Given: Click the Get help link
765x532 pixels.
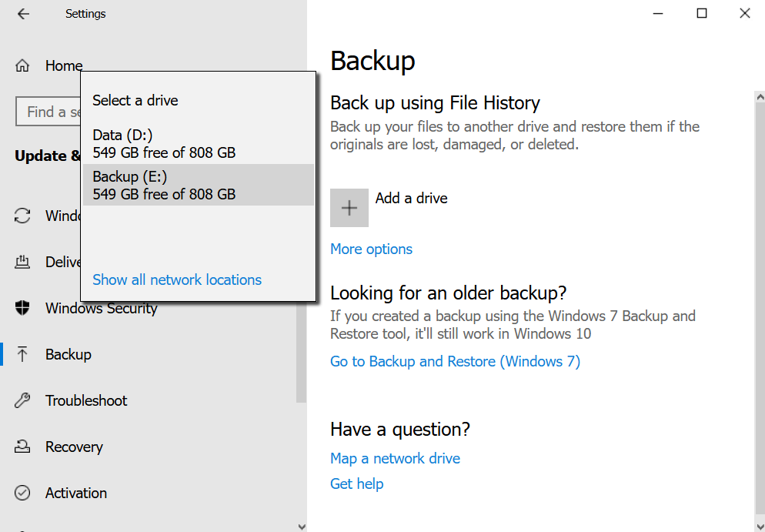Looking at the screenshot, I should coord(356,484).
